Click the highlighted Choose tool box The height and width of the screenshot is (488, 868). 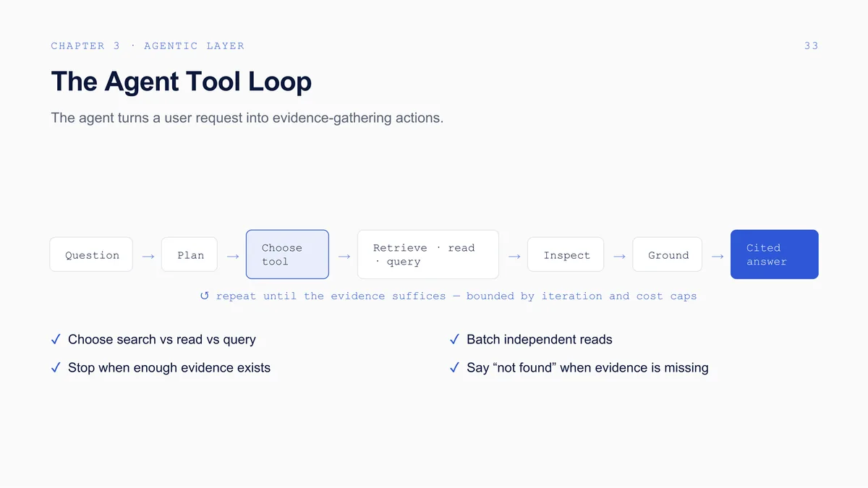287,254
